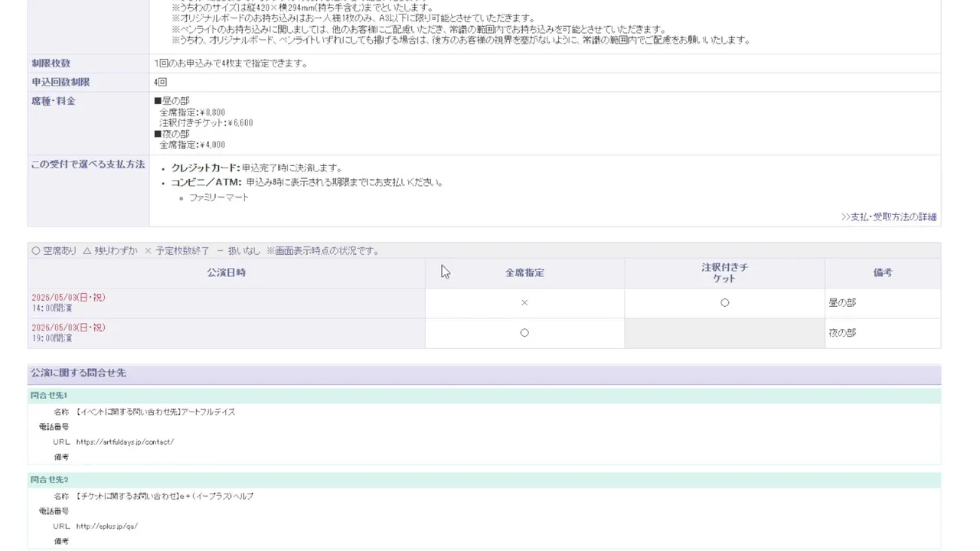Click the 備考 column header
Image resolution: width=980 pixels, height=551 pixels.
tap(883, 272)
